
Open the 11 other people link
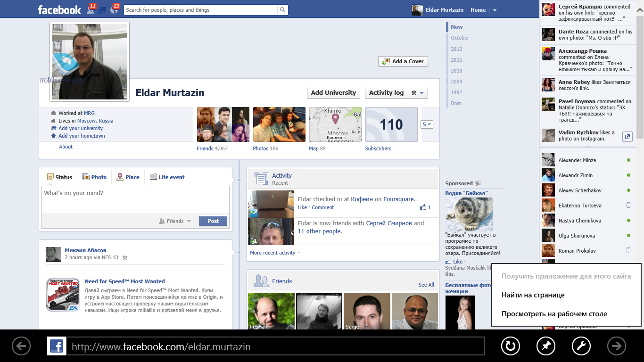click(320, 231)
